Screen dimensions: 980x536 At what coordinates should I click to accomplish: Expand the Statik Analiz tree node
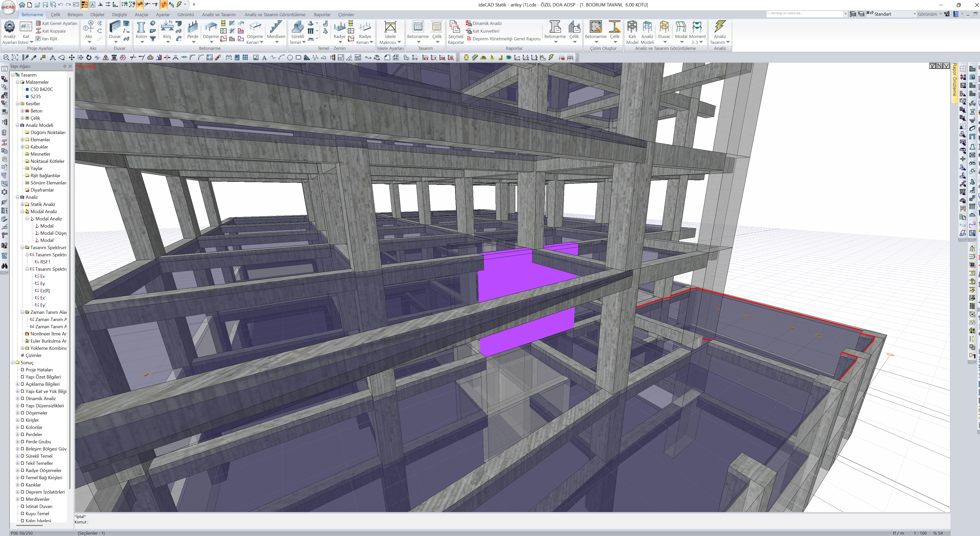coord(22,204)
